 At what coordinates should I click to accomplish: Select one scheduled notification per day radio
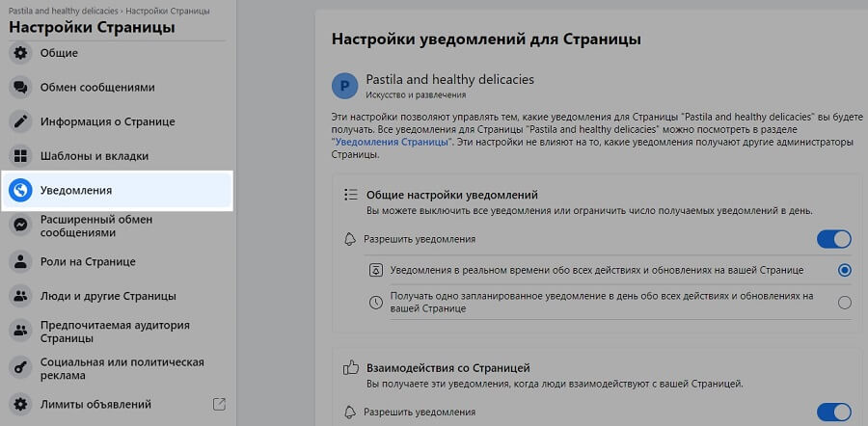pyautogui.click(x=845, y=303)
